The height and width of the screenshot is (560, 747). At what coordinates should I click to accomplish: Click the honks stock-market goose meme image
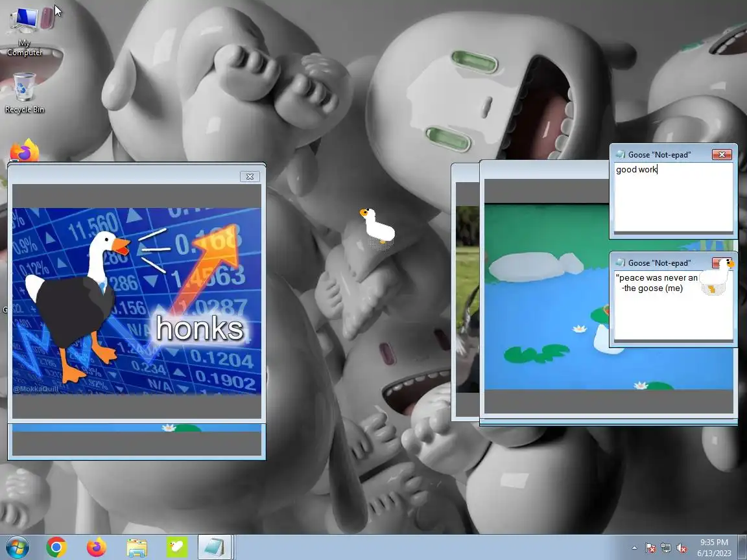(137, 301)
